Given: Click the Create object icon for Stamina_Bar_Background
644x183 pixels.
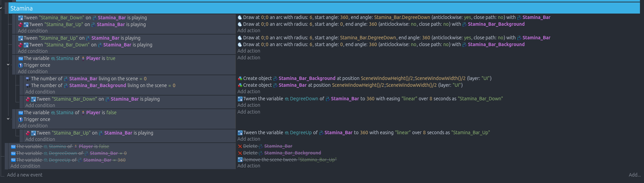Looking at the screenshot, I should point(240,79).
